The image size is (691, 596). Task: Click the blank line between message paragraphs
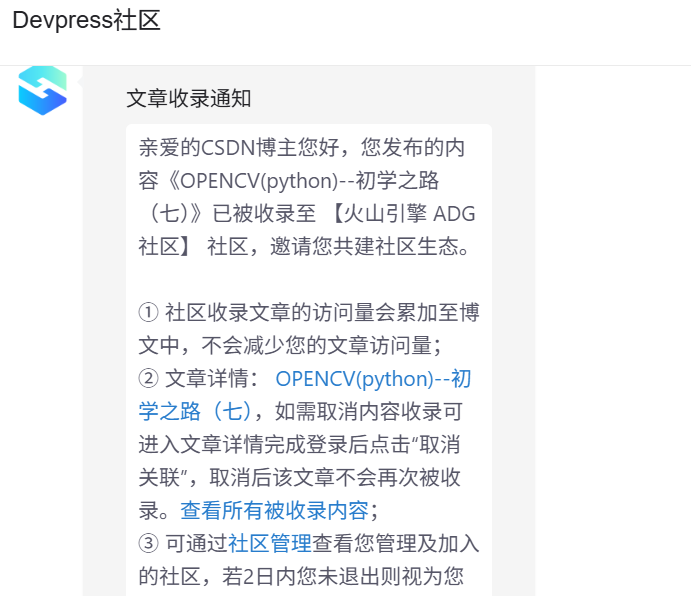(x=308, y=279)
